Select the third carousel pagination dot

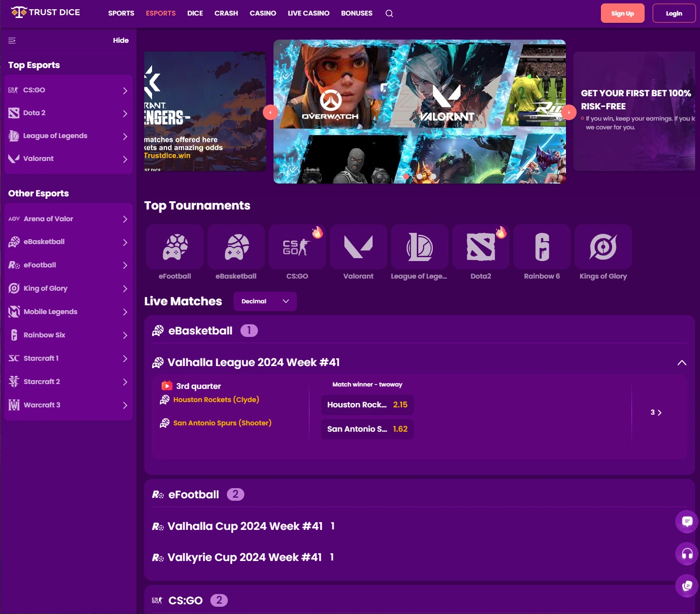coord(433,176)
